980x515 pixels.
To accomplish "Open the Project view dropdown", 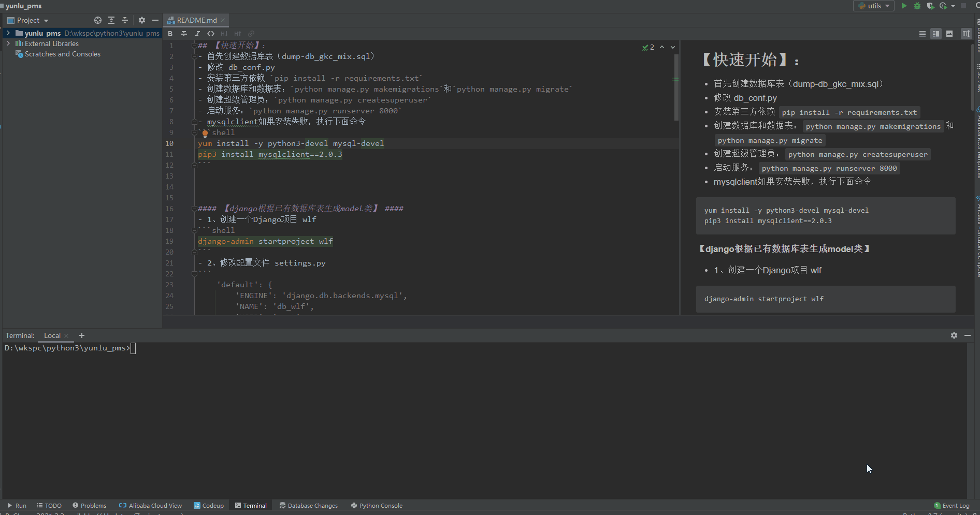I will pyautogui.click(x=28, y=20).
